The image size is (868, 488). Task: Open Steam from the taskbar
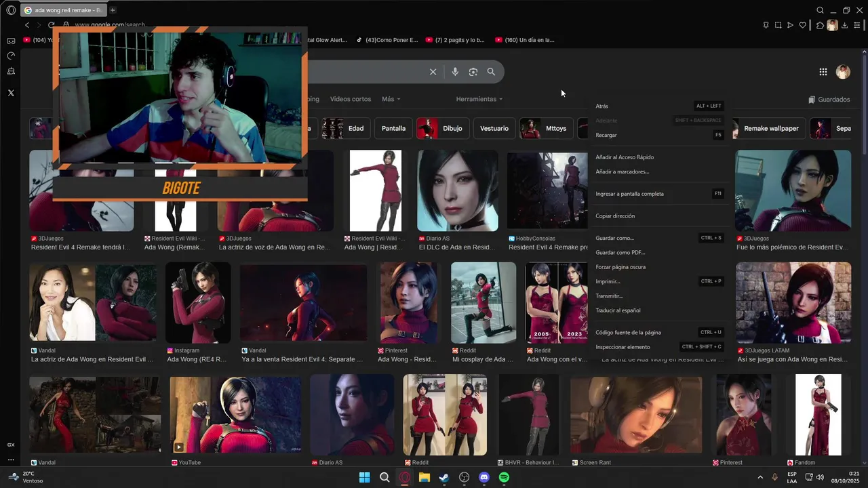coord(444,477)
